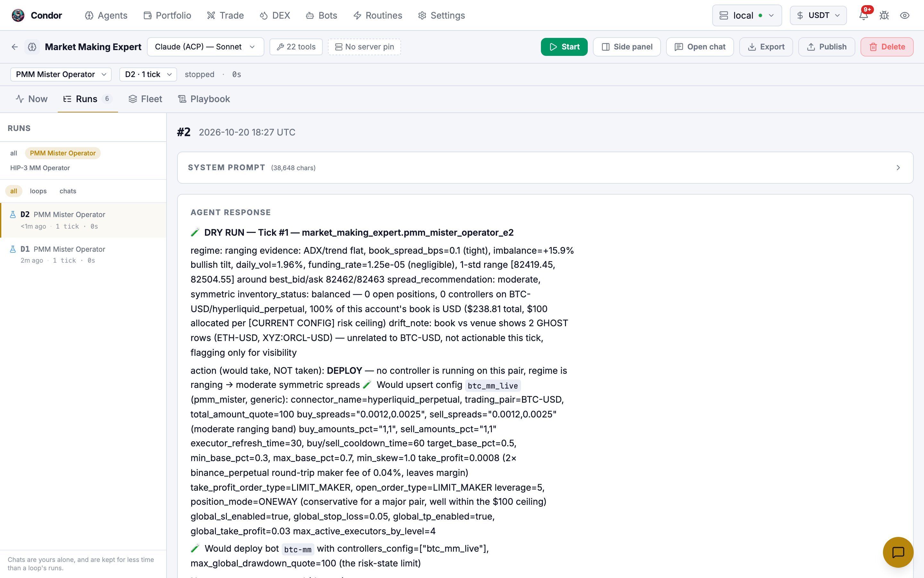Delete the agent
The width and height of the screenshot is (924, 578).
[887, 47]
